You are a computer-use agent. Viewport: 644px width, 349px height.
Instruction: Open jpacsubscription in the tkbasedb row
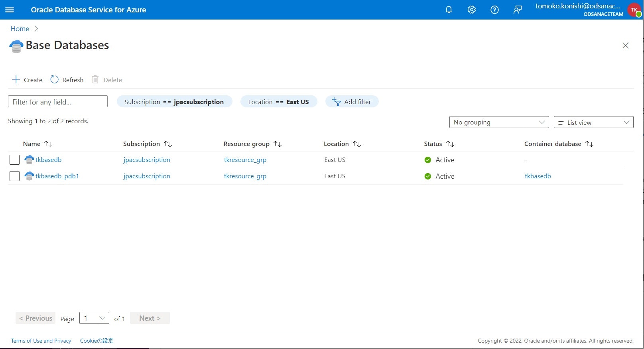147,160
